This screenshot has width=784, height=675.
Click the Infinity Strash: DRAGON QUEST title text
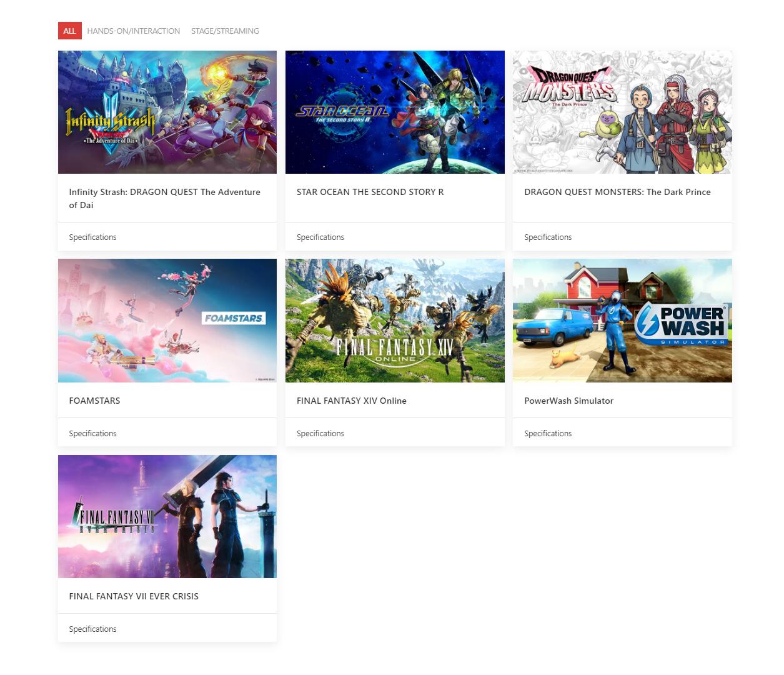pyautogui.click(x=164, y=198)
